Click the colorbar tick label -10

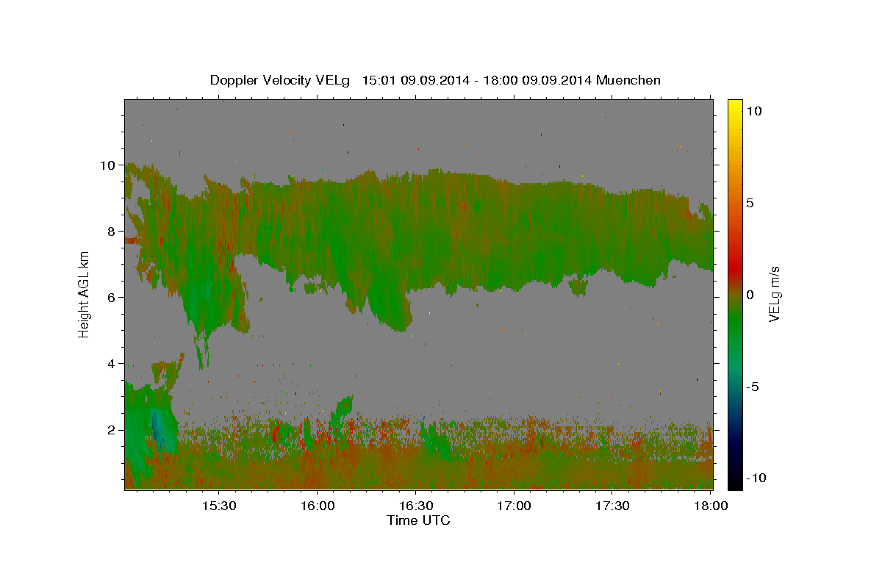tap(756, 478)
